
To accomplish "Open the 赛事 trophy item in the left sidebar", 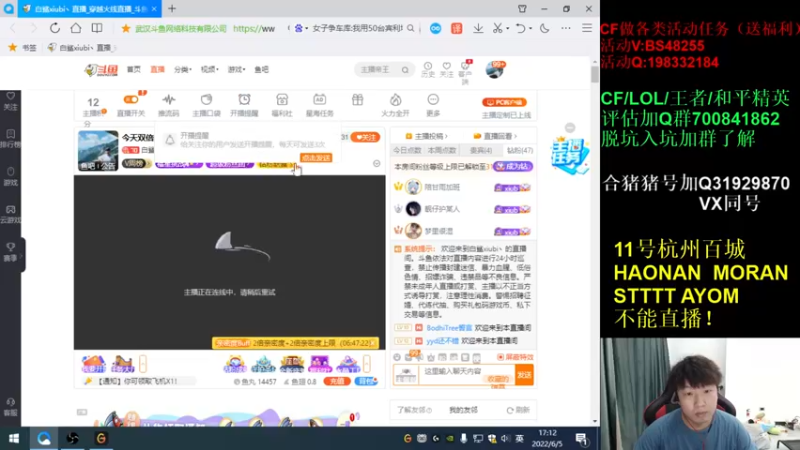I will click(10, 252).
